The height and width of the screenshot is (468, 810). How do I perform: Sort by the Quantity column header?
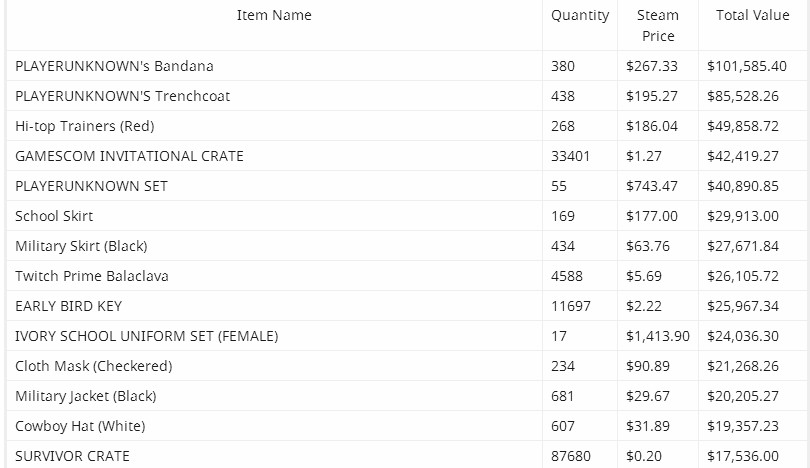tap(580, 15)
